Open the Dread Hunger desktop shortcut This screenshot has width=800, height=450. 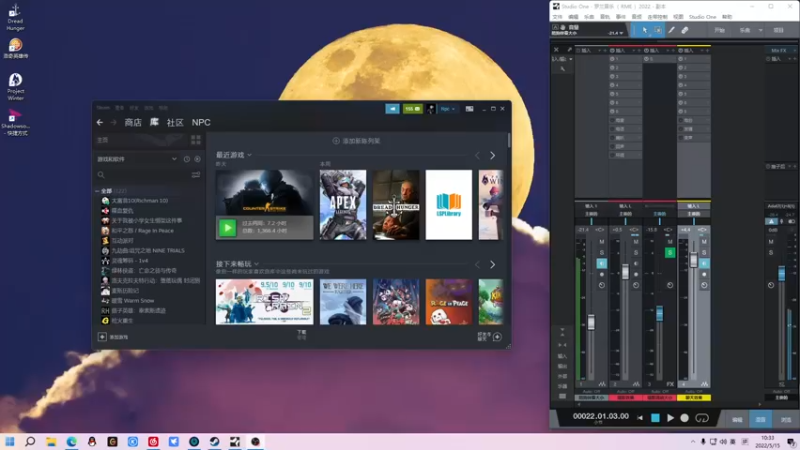click(15, 17)
